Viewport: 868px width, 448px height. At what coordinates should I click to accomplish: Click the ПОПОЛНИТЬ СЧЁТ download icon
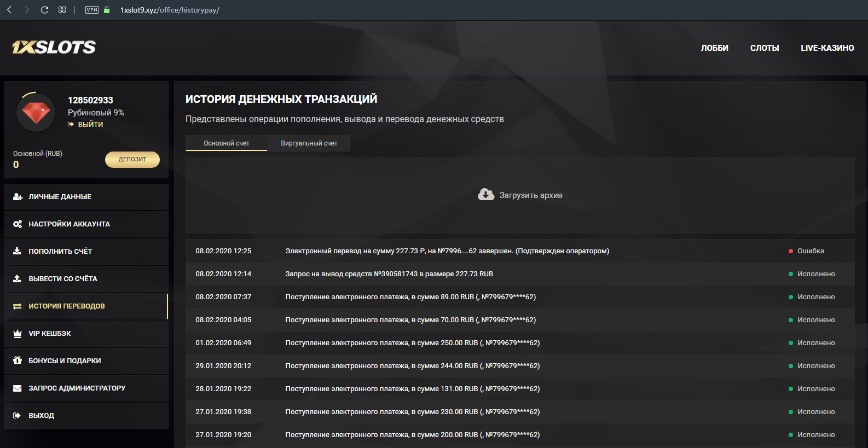click(17, 252)
